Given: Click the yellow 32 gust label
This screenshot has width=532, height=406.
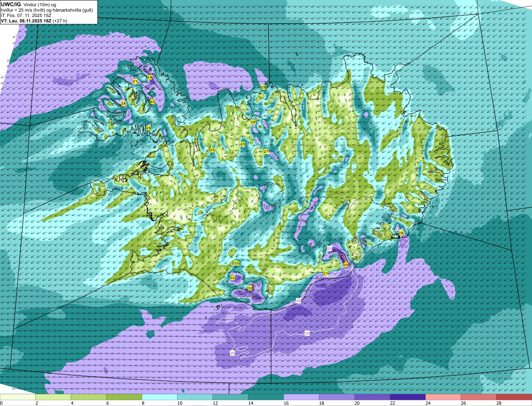Looking at the screenshot, I should pos(250,288).
